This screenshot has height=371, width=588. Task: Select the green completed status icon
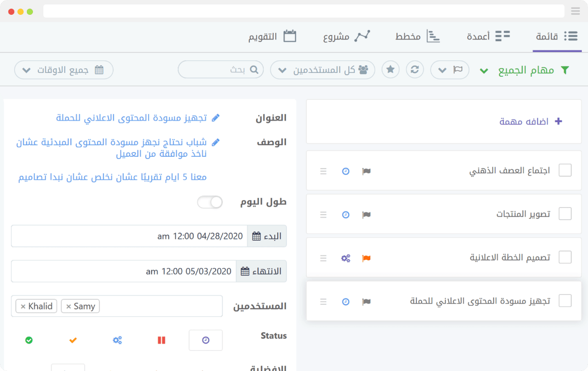[29, 340]
